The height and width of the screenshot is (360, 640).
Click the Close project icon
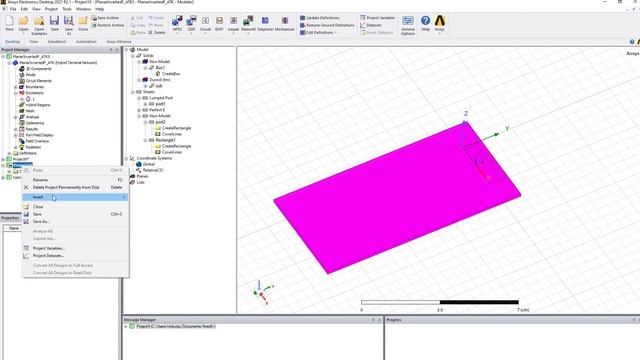[x=83, y=23]
